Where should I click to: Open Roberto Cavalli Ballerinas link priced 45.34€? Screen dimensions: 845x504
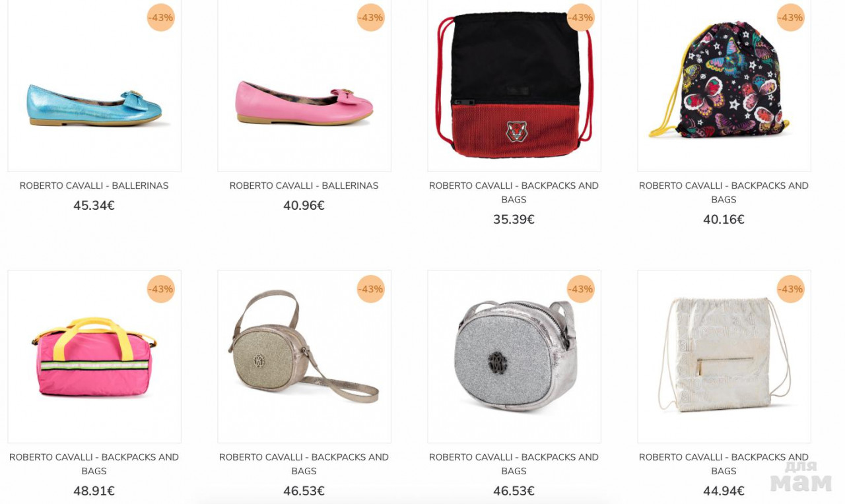click(94, 186)
